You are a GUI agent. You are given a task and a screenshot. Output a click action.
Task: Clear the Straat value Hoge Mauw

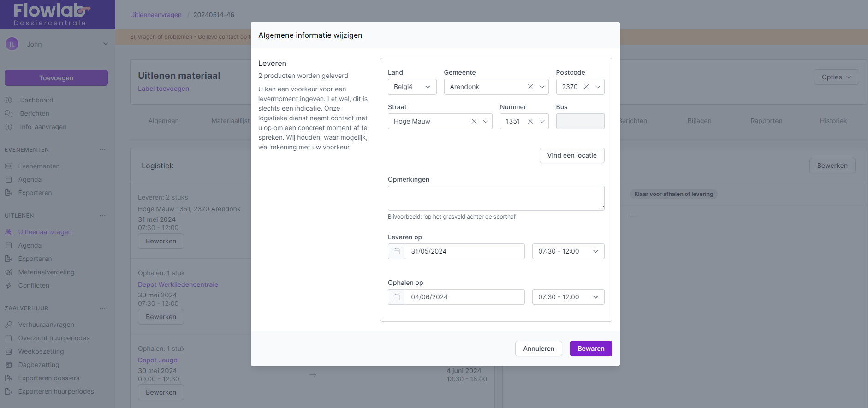[474, 121]
